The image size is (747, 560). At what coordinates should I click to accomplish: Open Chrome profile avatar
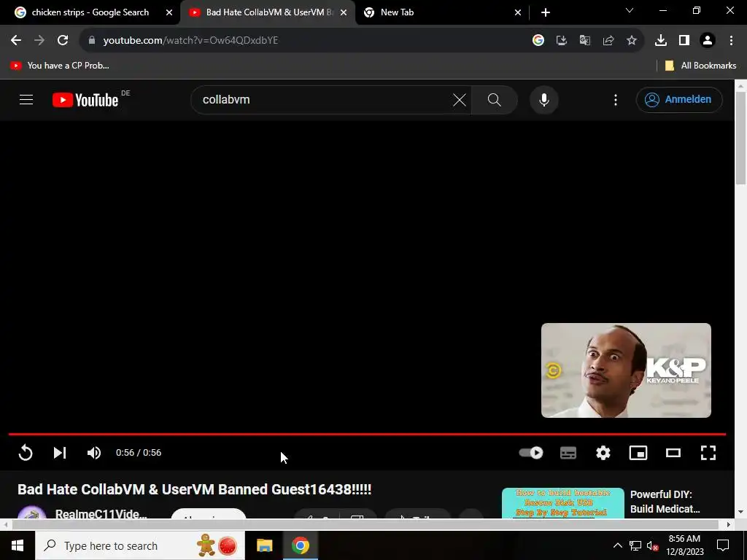pyautogui.click(x=708, y=41)
